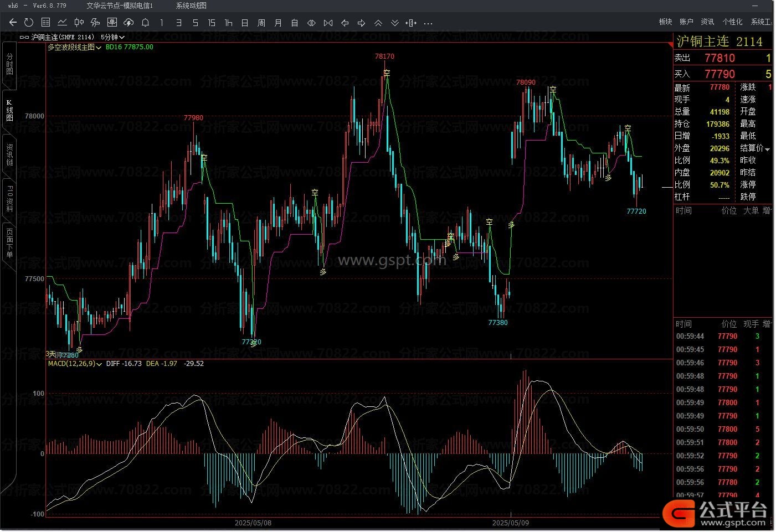Image resolution: width=776 pixels, height=532 pixels.
Task: Shift chart right with hollow arrow
Action: tap(361, 23)
